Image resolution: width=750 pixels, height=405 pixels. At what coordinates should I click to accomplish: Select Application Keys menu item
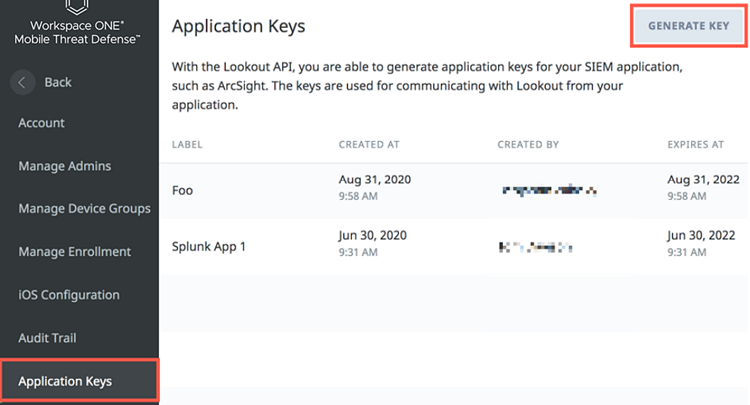(79, 380)
